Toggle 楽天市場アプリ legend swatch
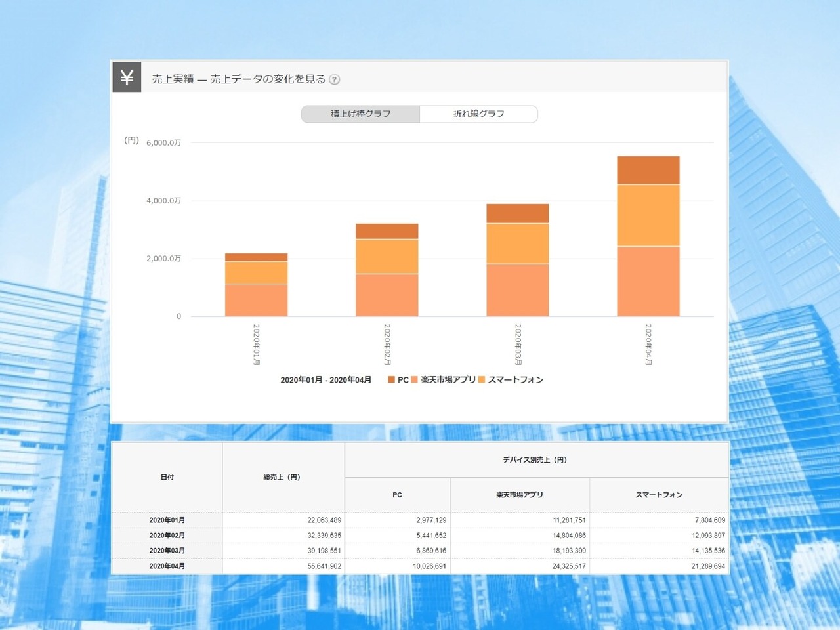 (415, 379)
